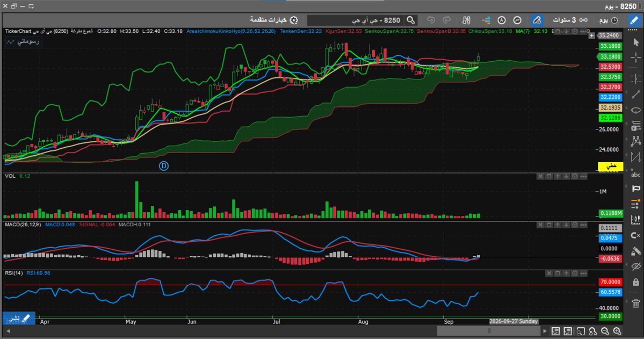644x339 pixels.
Task: Select the pattern drawing tool
Action: 636,141
